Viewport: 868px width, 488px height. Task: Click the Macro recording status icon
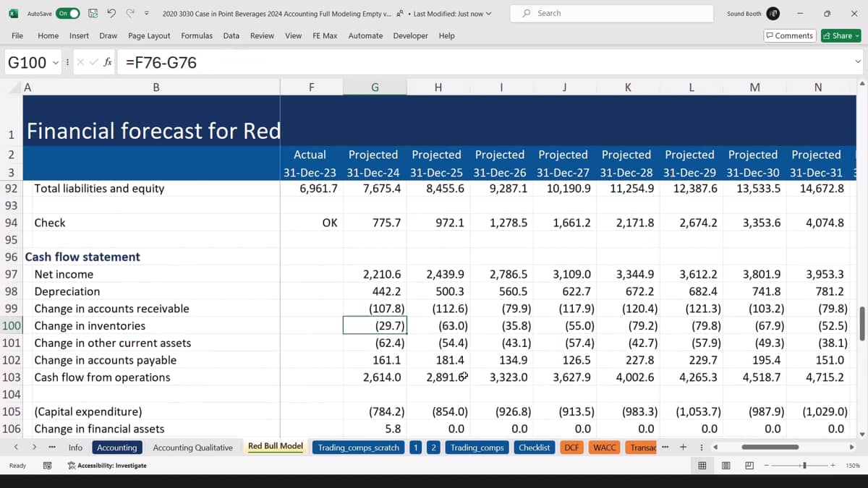click(x=48, y=466)
